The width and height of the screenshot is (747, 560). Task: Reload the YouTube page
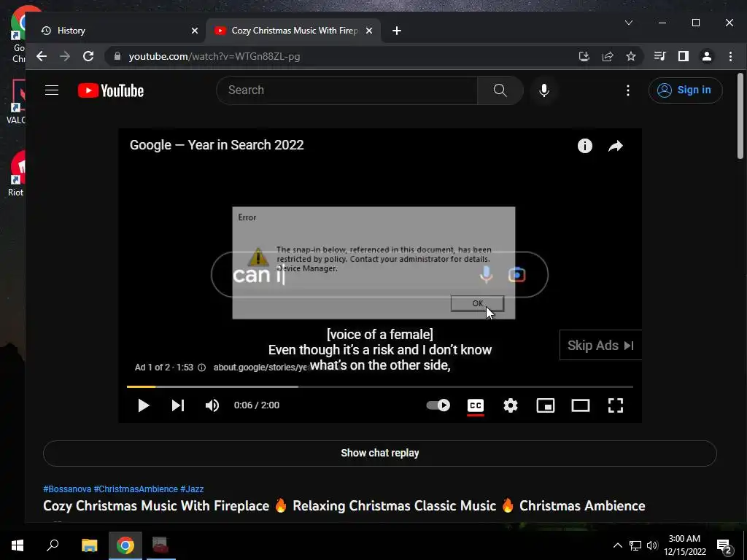88,56
